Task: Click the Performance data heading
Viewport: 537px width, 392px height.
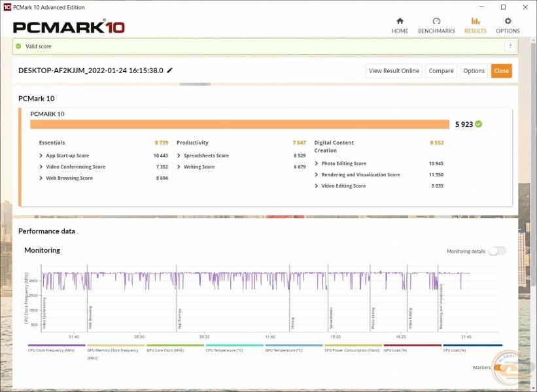Action: 46,231
